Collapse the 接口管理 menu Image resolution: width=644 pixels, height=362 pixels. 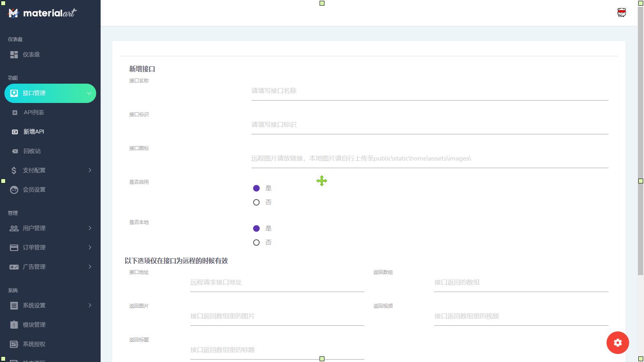point(89,93)
